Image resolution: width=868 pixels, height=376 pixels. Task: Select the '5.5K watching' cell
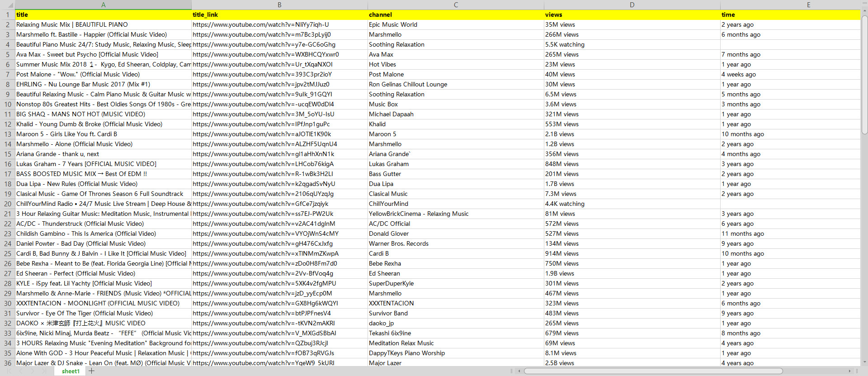click(x=632, y=44)
